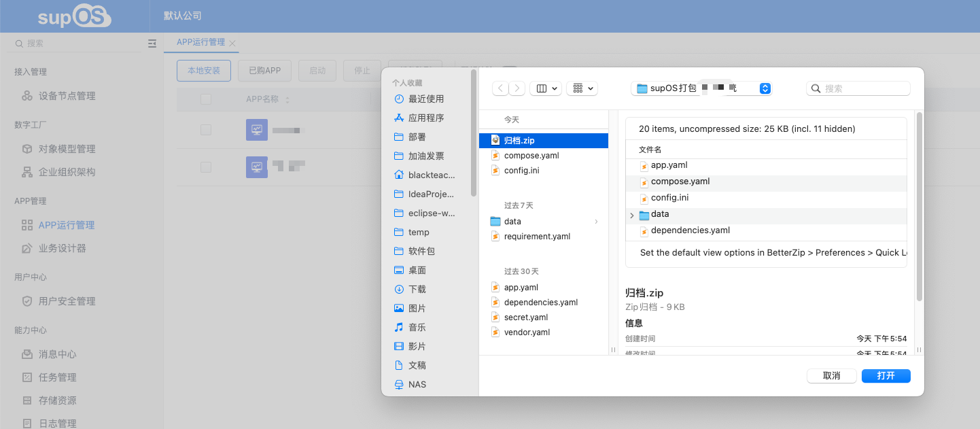The image size is (980, 429).
Task: Open the 下载 folder in sidebar
Action: (x=417, y=289)
